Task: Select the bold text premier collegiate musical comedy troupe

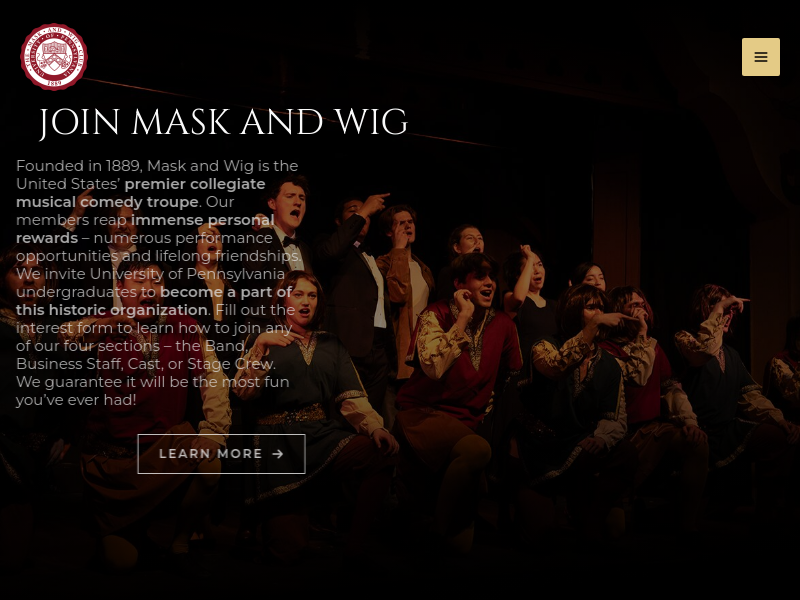Action: pos(141,193)
